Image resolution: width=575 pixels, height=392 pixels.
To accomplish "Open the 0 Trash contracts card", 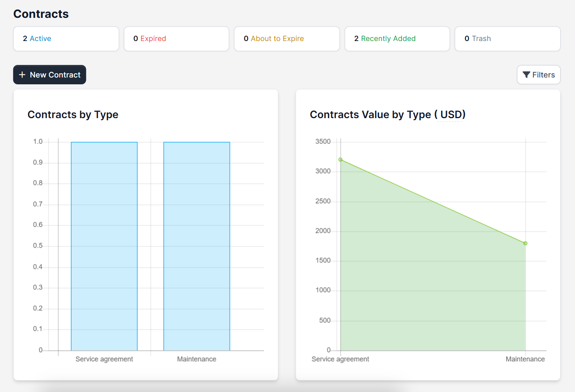I will [x=508, y=39].
